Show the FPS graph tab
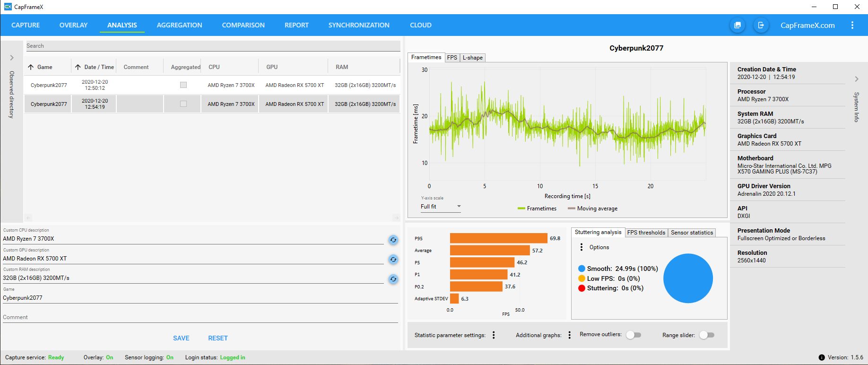 [x=452, y=58]
